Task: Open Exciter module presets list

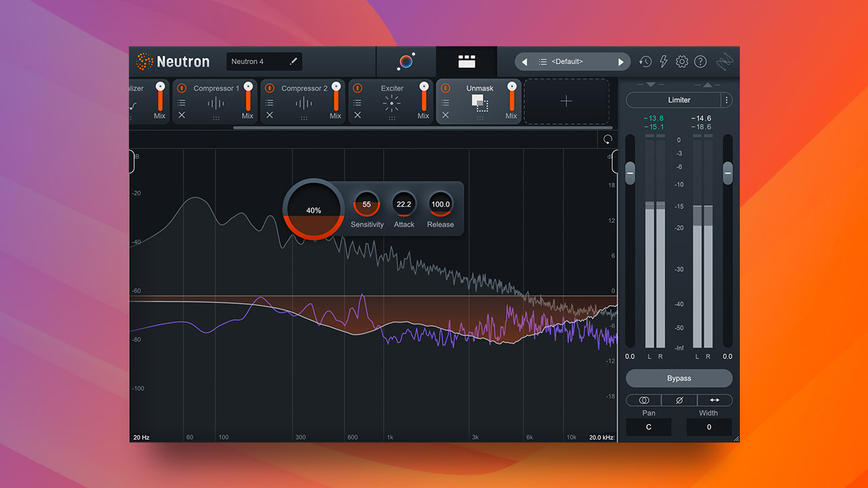Action: (357, 103)
